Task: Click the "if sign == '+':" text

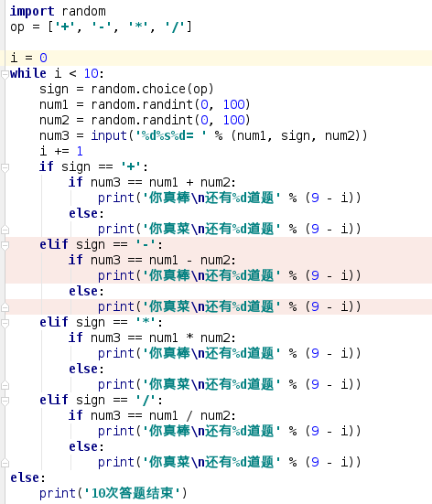Action: tap(93, 166)
